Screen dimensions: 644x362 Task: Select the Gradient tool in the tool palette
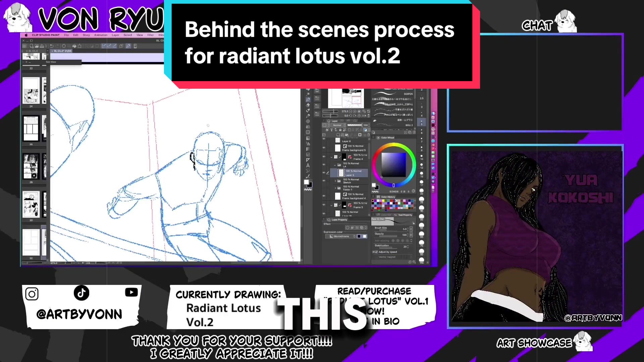[308, 138]
